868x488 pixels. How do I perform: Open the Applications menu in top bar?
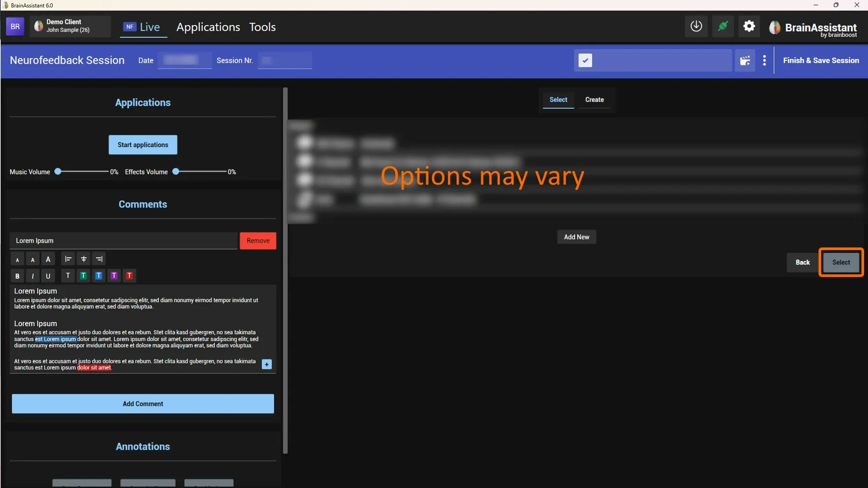[208, 27]
